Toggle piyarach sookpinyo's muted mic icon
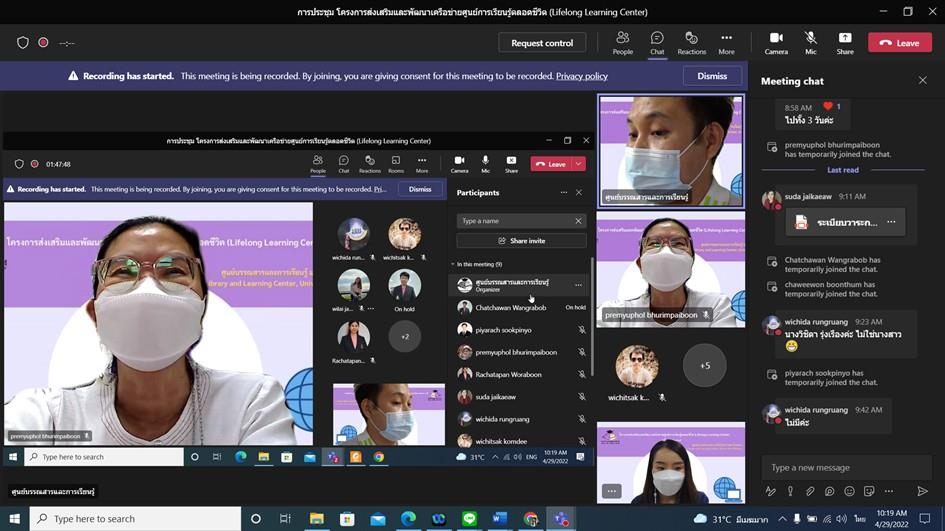The width and height of the screenshot is (945, 531). coord(582,330)
